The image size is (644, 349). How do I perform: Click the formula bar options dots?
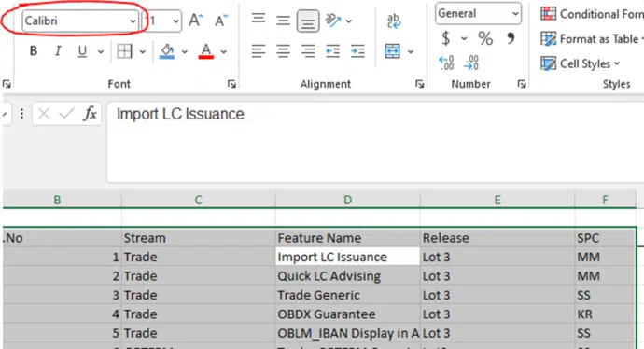21,113
